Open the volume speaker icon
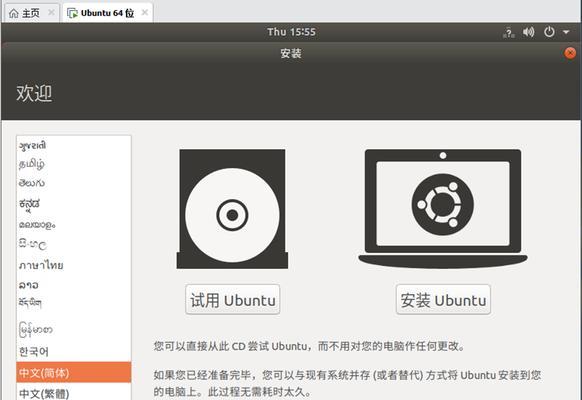 (x=529, y=32)
